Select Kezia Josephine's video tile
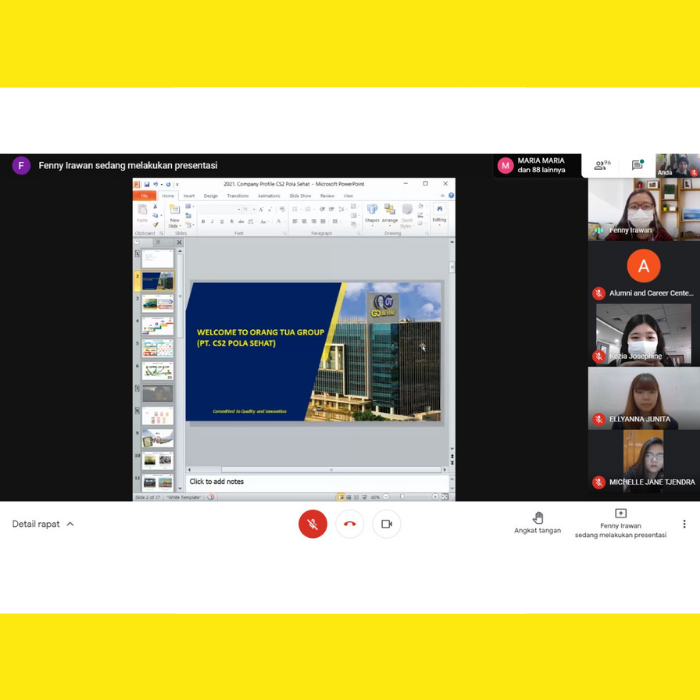Viewport: 700px width, 700px height. point(644,335)
